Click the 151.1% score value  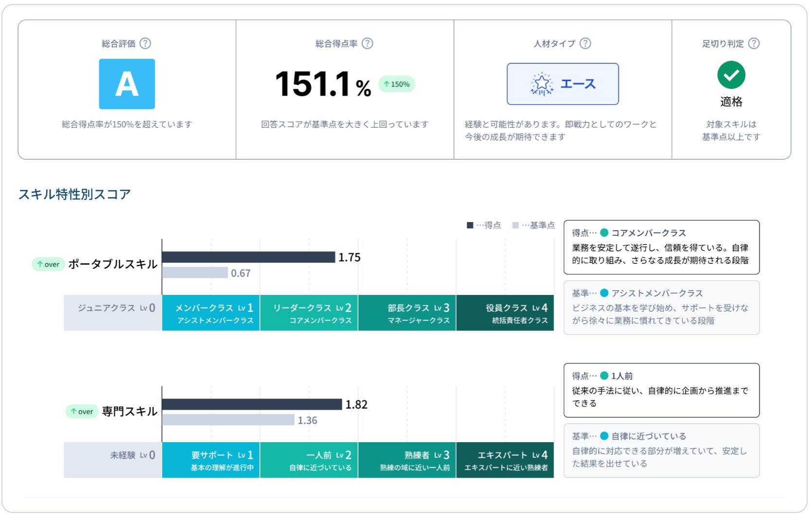coord(323,84)
